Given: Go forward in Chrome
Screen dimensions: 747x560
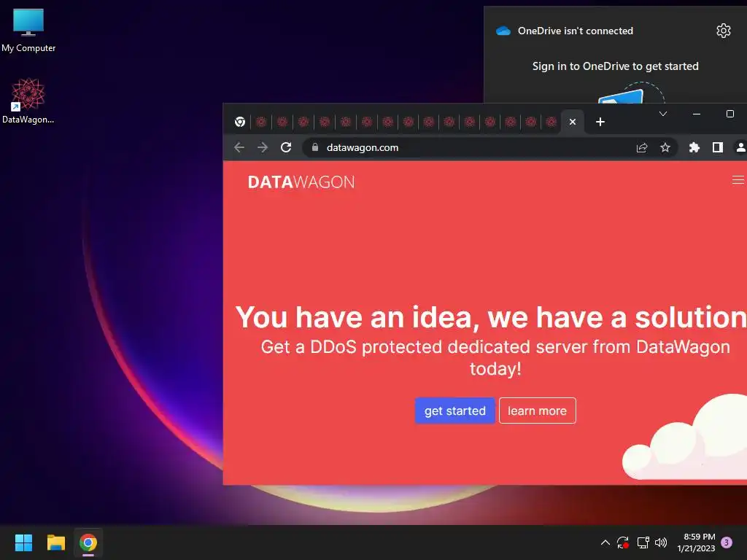Looking at the screenshot, I should [x=263, y=147].
